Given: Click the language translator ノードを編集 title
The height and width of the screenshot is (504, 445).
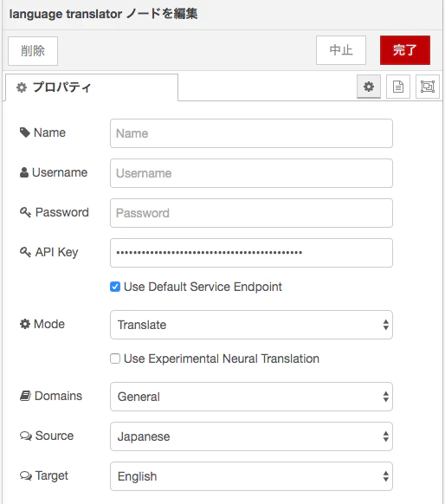Looking at the screenshot, I should click(x=103, y=14).
